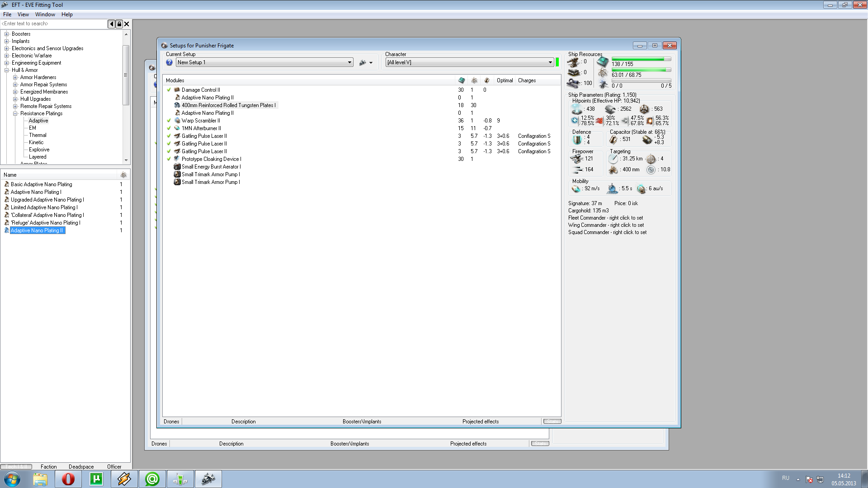
Task: Click the turret DPS icon showing 121
Action: 576,159
